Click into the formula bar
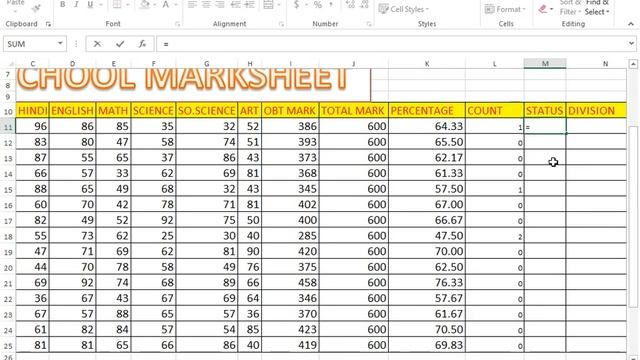The height and width of the screenshot is (360, 640). (x=391, y=44)
